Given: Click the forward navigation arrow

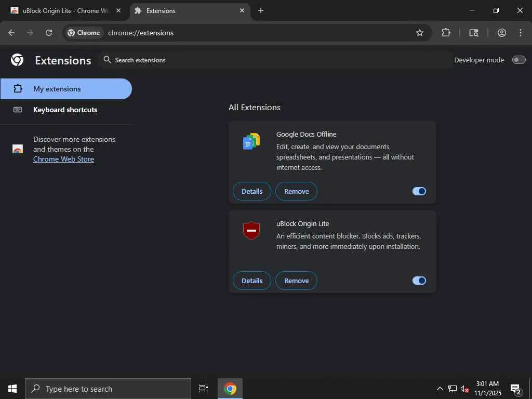Looking at the screenshot, I should (x=30, y=33).
